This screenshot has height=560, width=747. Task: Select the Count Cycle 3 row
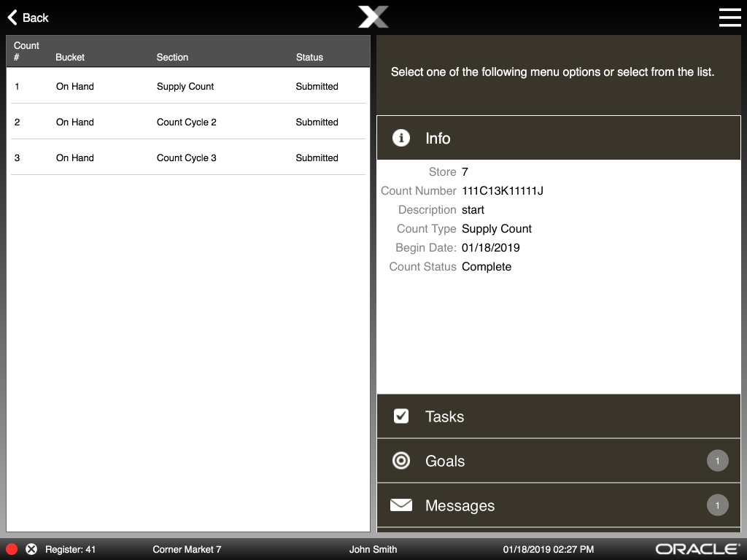(x=188, y=157)
